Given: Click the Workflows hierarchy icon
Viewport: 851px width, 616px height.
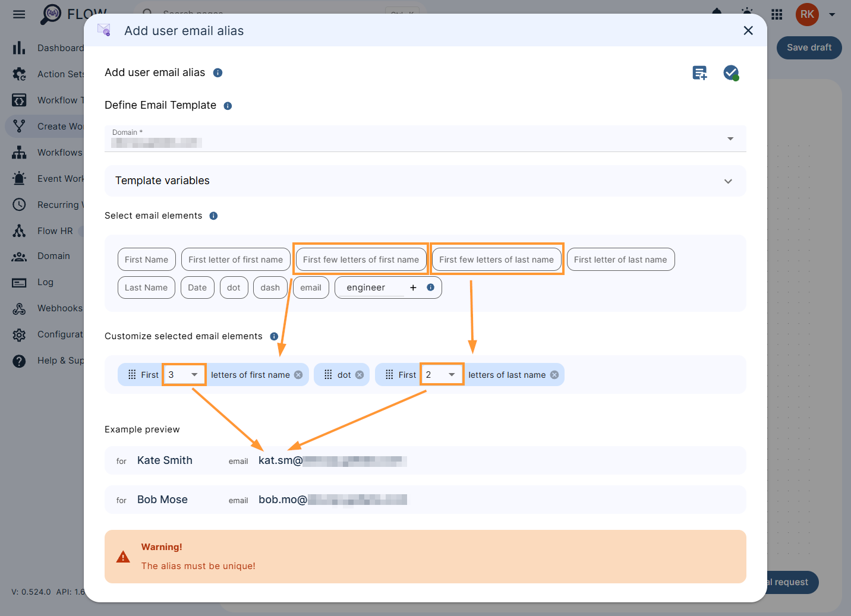Looking at the screenshot, I should click(x=19, y=152).
